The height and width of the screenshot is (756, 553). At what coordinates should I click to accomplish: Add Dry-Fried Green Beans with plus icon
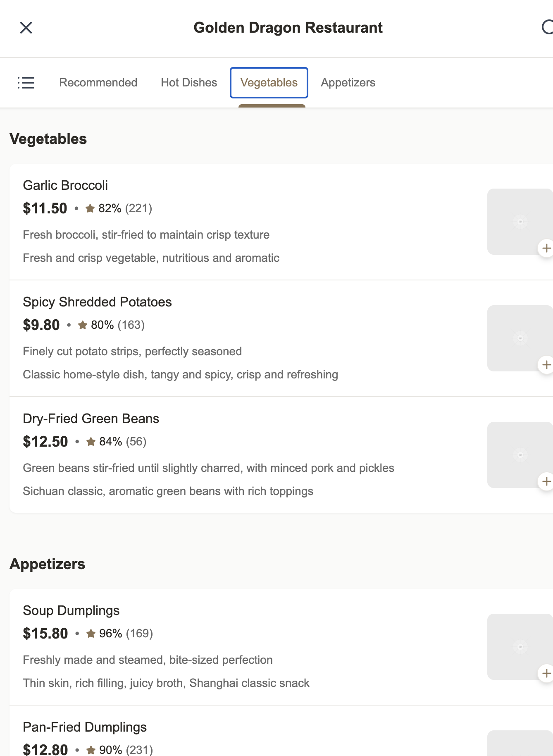(x=546, y=481)
